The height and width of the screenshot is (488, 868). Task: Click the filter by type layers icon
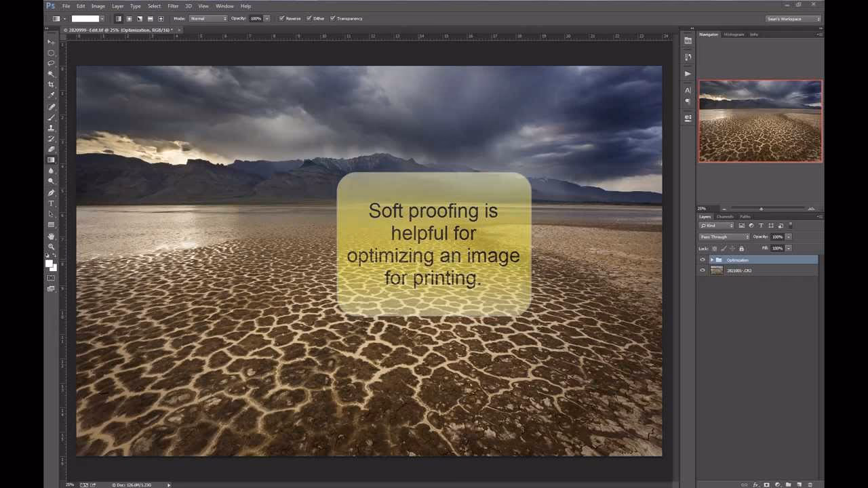point(761,225)
